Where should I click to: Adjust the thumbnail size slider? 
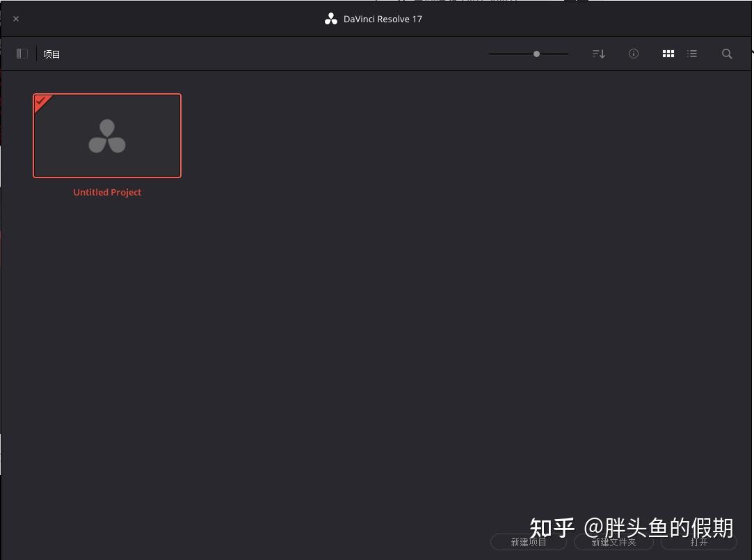(536, 54)
